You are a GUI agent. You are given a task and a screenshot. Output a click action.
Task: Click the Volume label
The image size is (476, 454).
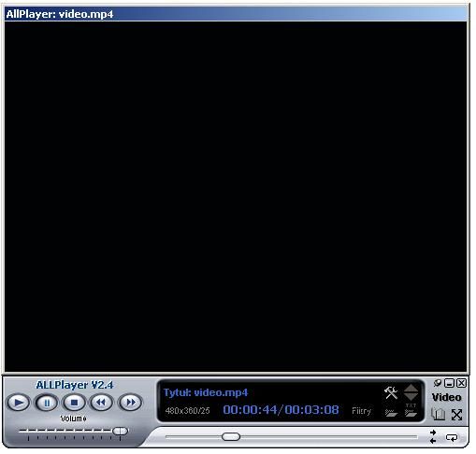point(73,419)
